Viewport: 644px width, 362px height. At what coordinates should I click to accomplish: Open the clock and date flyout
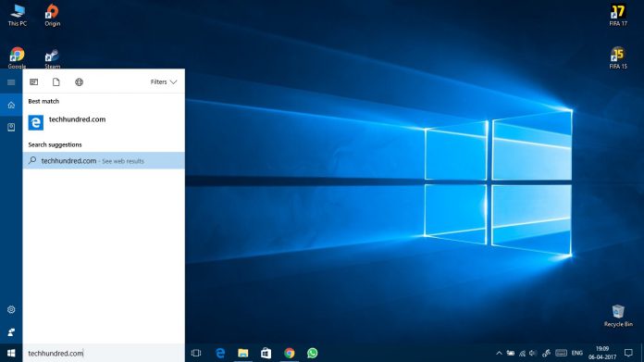602,353
